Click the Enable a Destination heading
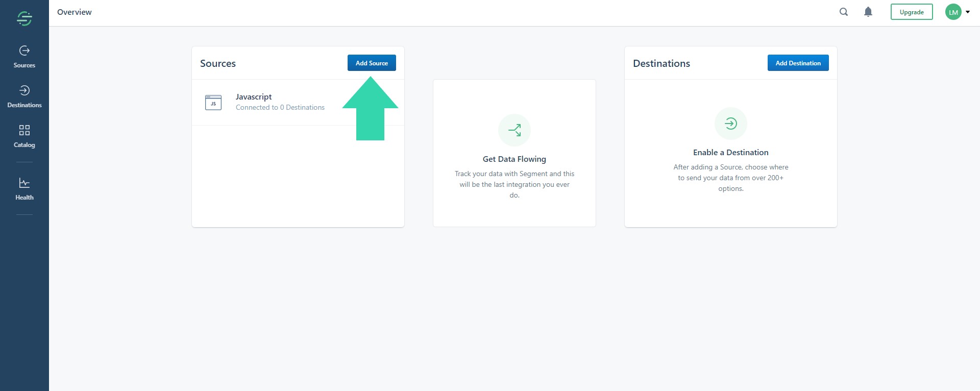 pos(730,153)
